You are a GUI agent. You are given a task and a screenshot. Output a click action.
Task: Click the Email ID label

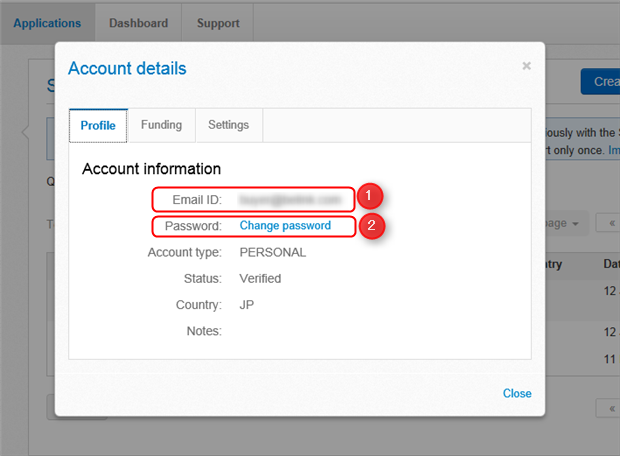(197, 200)
